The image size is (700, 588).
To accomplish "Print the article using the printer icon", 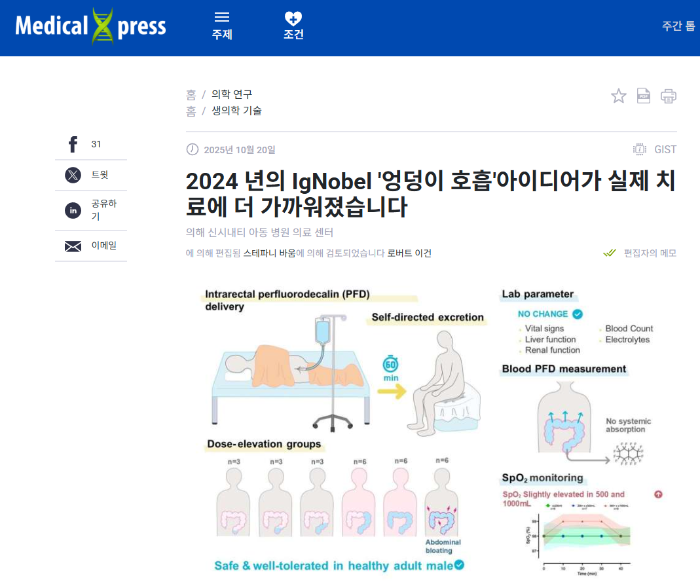I will click(x=668, y=96).
